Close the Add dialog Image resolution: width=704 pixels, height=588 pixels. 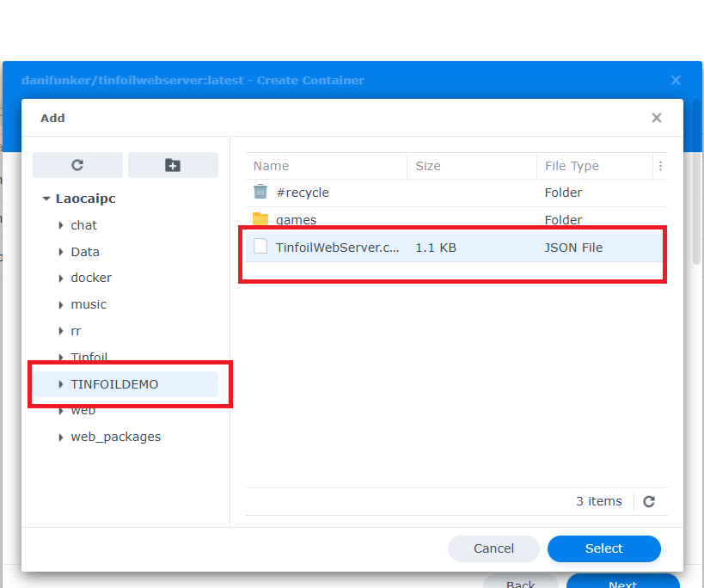tap(657, 118)
